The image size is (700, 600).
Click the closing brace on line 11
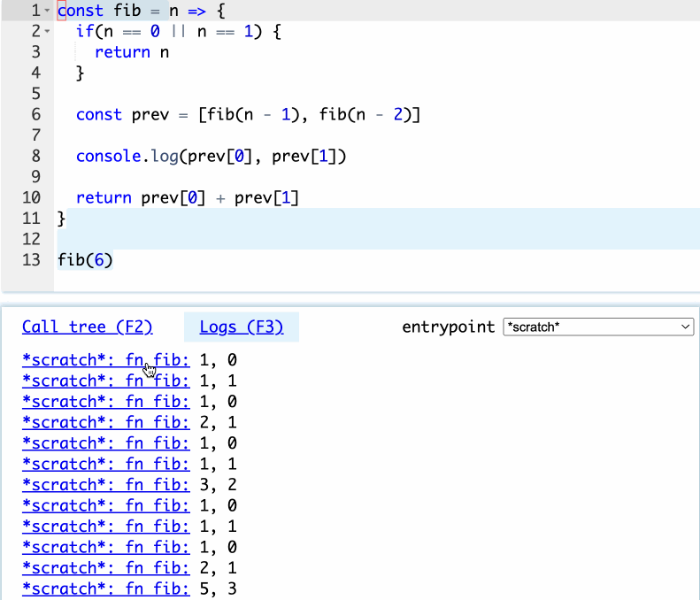coord(61,219)
